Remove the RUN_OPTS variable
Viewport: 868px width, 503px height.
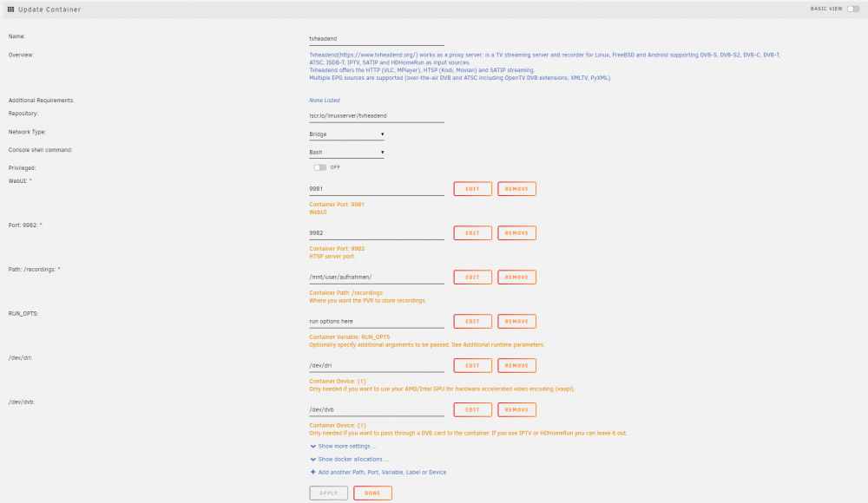pos(516,322)
